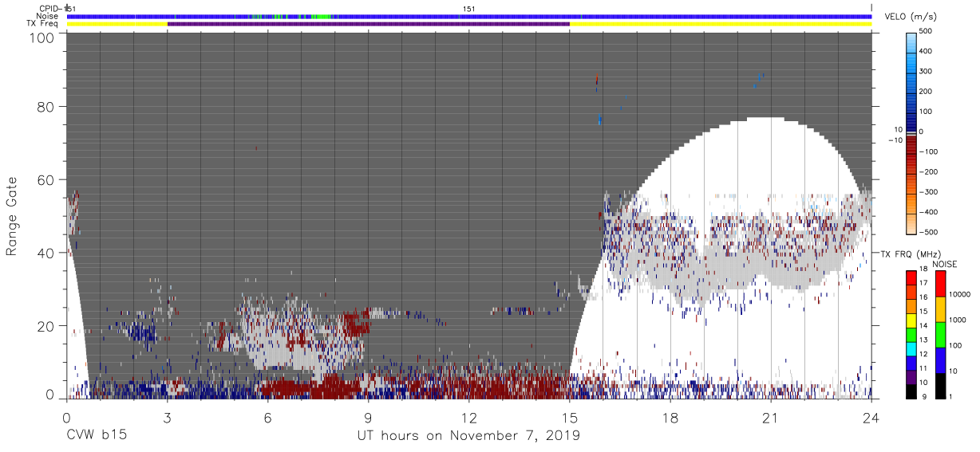Click the 3 hour tick label on the time axis

pos(167,417)
